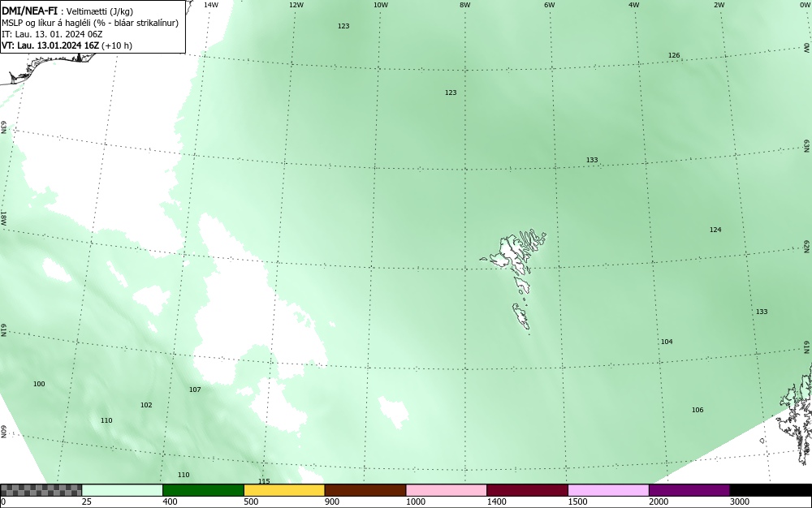Select the map value 107
Viewport: 812px width, 508px height.
coord(195,390)
